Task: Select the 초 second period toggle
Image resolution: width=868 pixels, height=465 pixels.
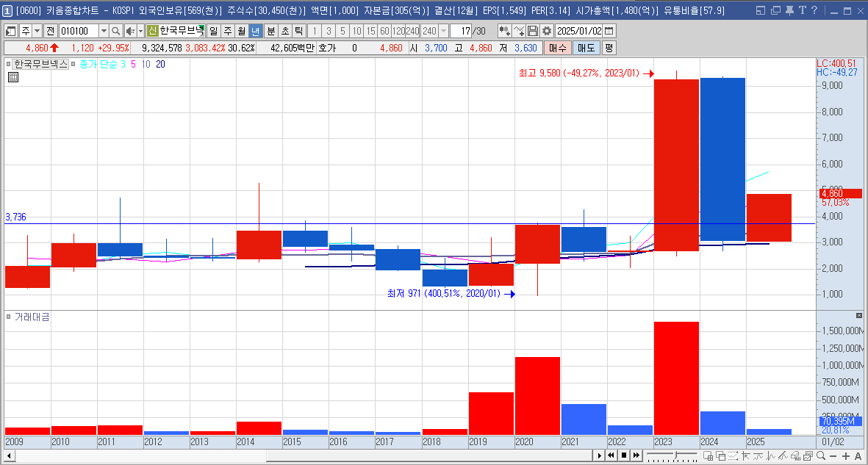Action: click(x=284, y=31)
